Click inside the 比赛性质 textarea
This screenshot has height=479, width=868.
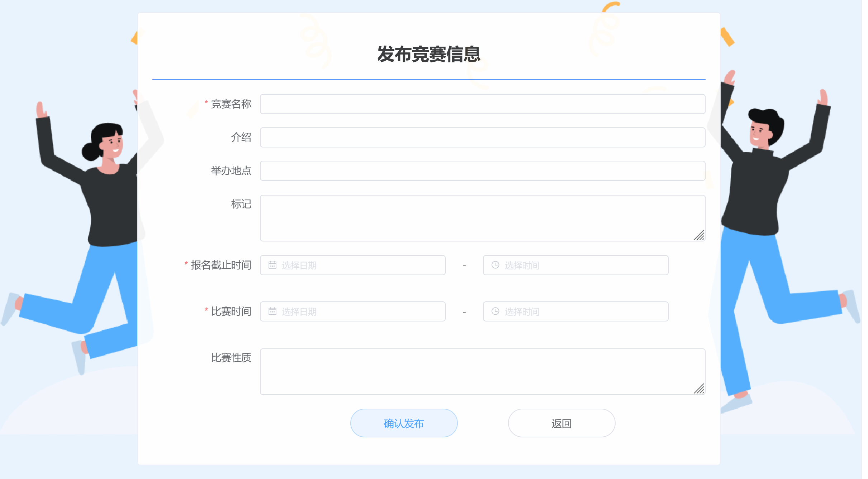(x=483, y=372)
